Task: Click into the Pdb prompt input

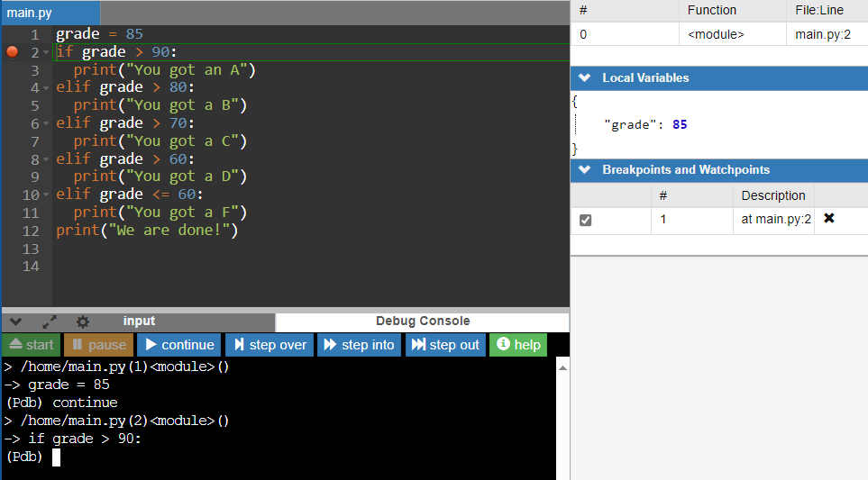Action: [56, 457]
